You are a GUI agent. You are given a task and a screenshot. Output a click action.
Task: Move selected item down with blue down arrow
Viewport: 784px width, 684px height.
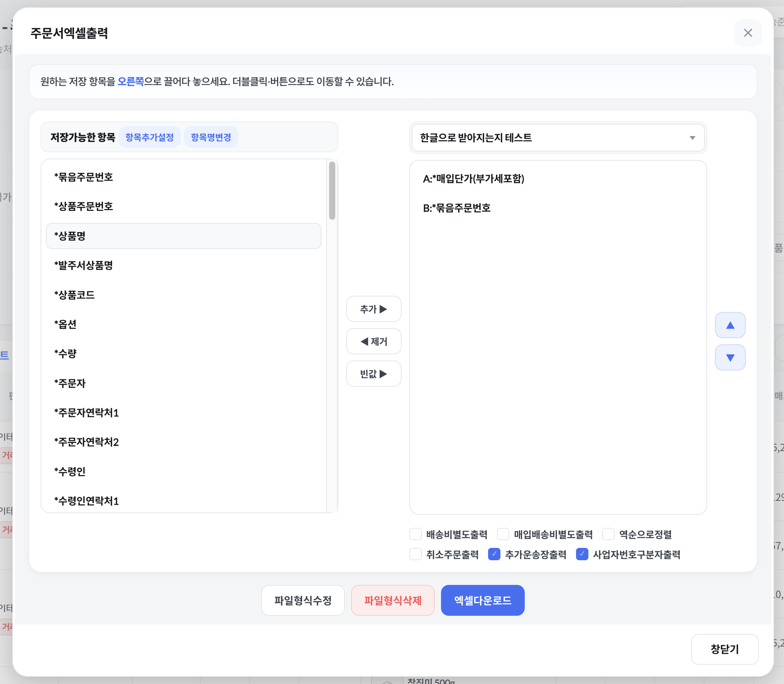pos(730,357)
